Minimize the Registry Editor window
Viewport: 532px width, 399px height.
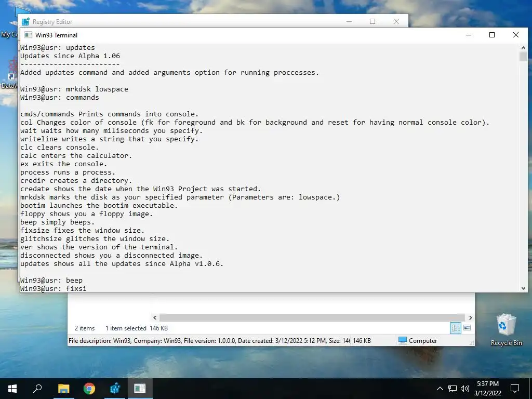tap(349, 21)
